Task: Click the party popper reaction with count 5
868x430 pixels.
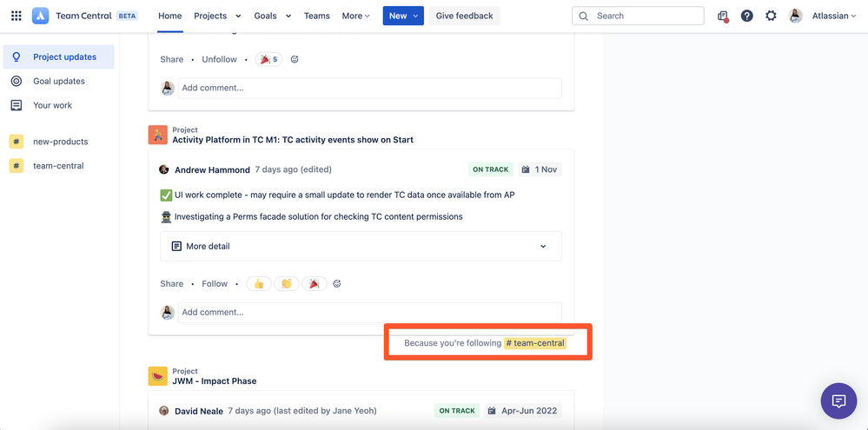Action: (x=268, y=59)
